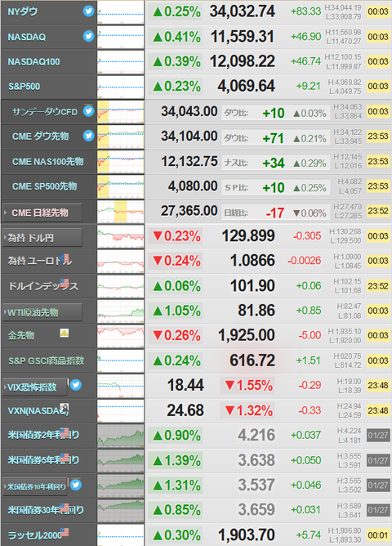The image size is (392, 546).
Task: Click the 23:52 timestamp on 日経先物 row
Action: click(x=378, y=212)
